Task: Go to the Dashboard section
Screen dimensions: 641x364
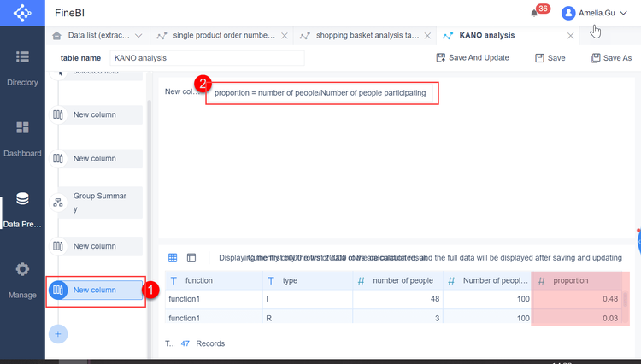Action: (22, 138)
